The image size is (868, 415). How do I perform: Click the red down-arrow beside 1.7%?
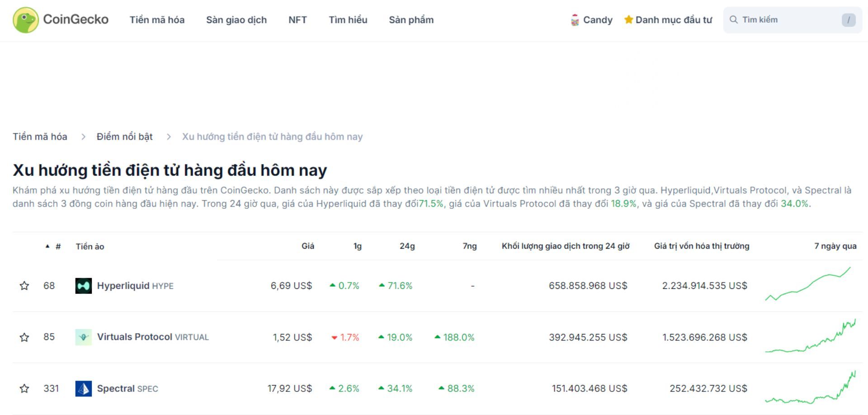point(335,337)
